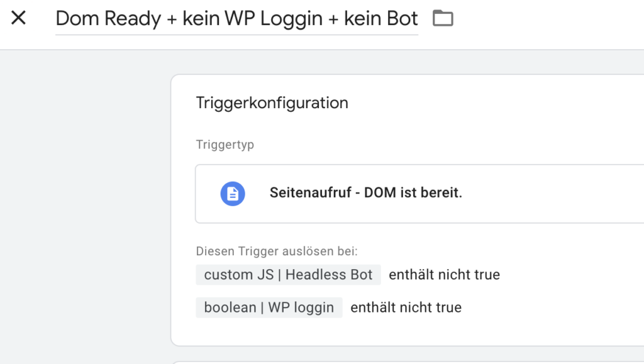Screen dimensions: 644x364
Task: Click 'Dom Ready' at start of trigger name
Action: (x=108, y=18)
